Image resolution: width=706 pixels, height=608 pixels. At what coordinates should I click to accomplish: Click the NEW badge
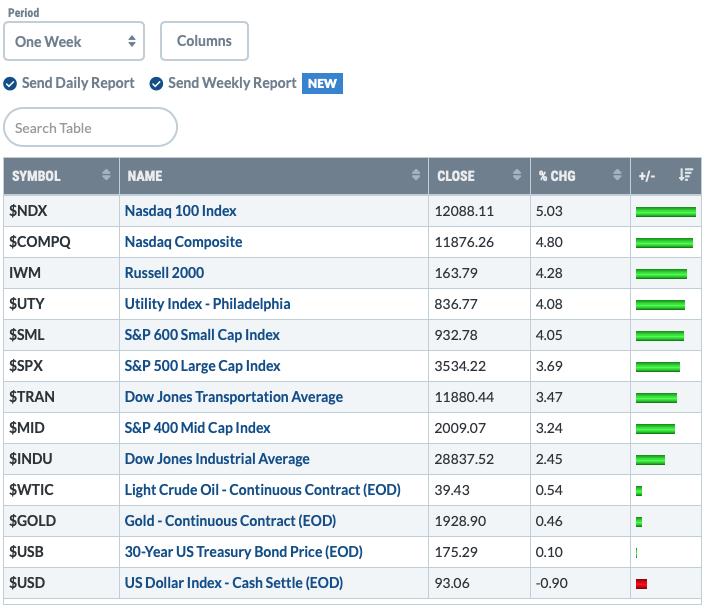coord(322,83)
